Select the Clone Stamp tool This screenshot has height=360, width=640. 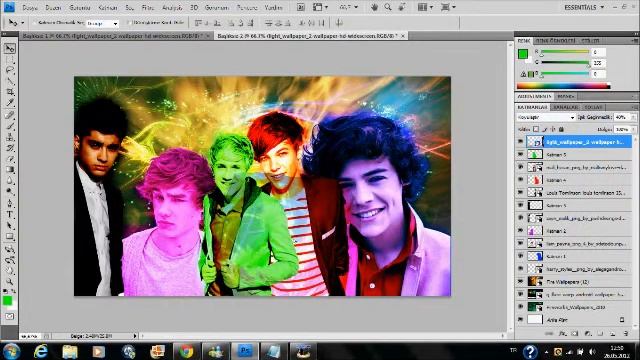coord(10,137)
